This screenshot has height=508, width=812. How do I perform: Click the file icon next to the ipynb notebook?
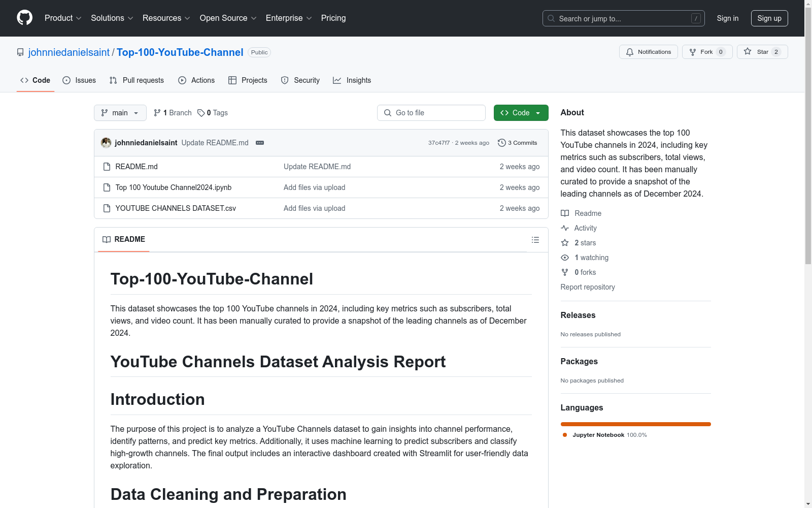(107, 187)
